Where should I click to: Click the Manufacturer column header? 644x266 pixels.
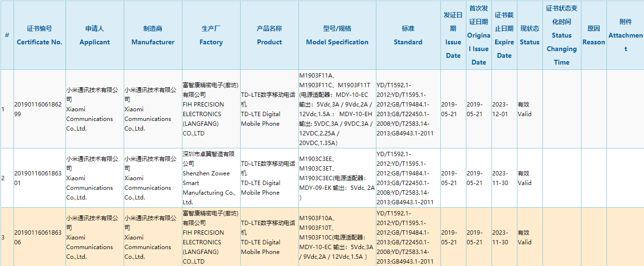point(153,35)
